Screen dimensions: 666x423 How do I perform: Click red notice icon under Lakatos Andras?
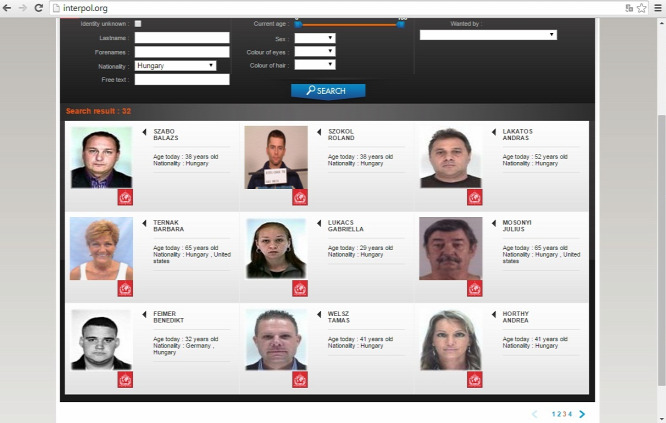[474, 197]
